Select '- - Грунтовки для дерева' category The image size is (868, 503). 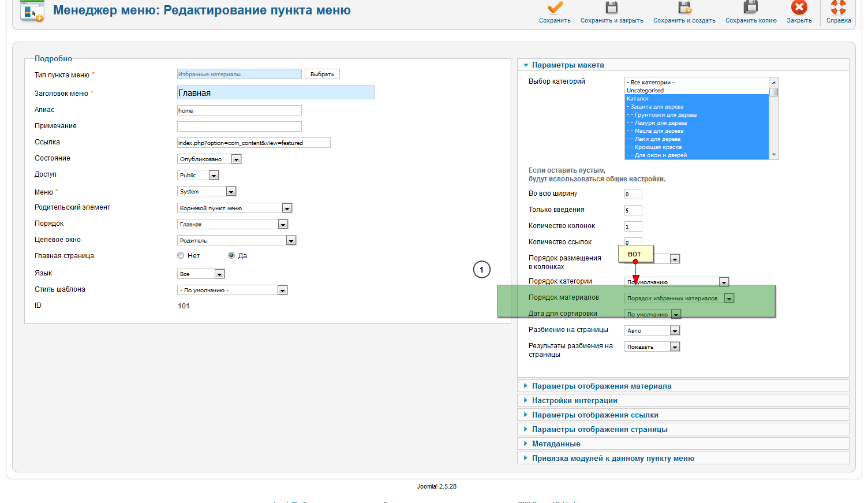pos(697,114)
